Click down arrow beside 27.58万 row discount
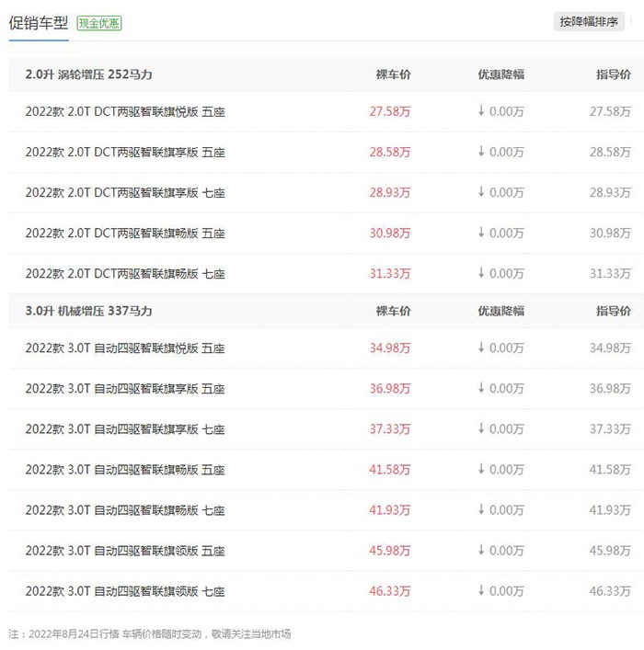Image resolution: width=644 pixels, height=650 pixels. click(481, 110)
